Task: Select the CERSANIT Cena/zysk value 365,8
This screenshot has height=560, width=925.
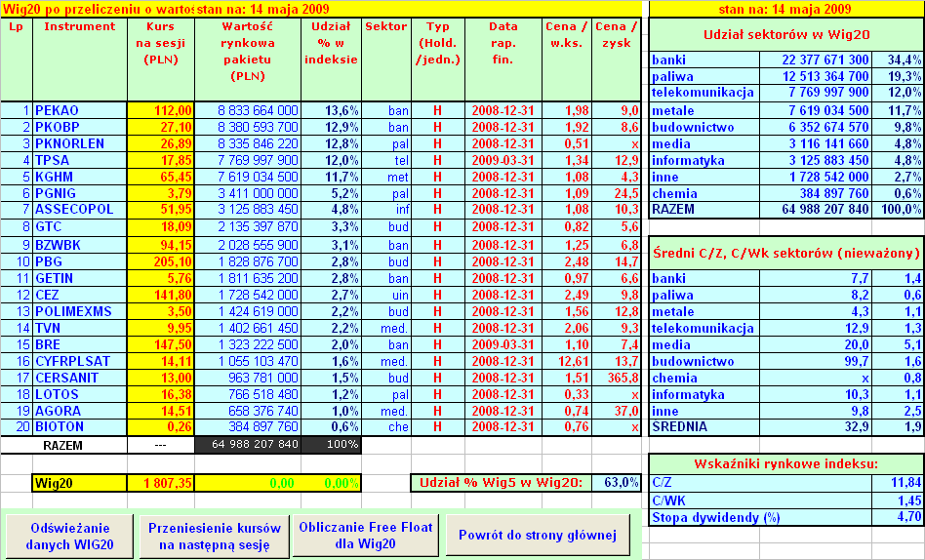Action: [617, 377]
